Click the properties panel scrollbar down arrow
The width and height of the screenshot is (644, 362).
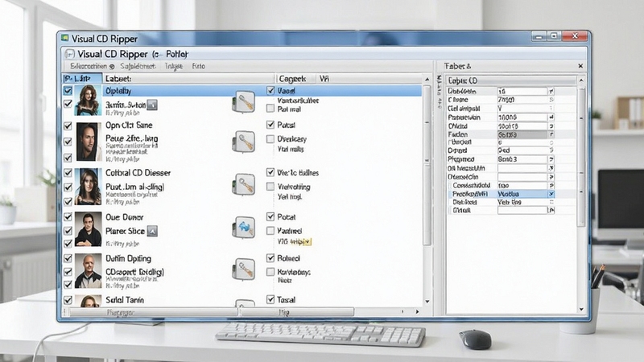pyautogui.click(x=581, y=309)
